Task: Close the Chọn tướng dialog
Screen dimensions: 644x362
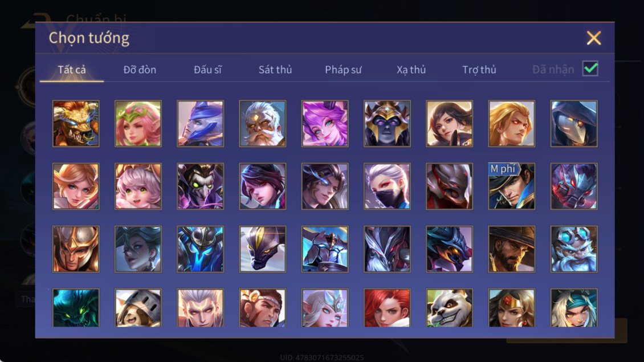Action: coord(593,38)
